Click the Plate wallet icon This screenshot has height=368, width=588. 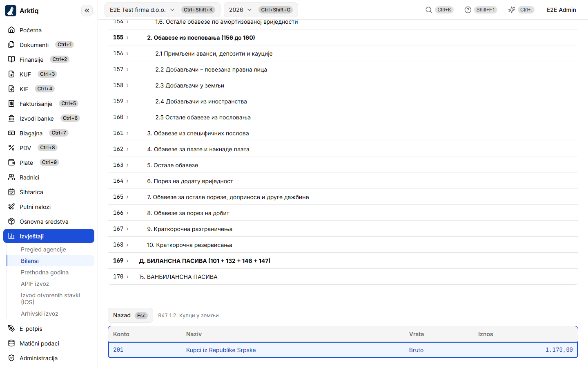[11, 163]
